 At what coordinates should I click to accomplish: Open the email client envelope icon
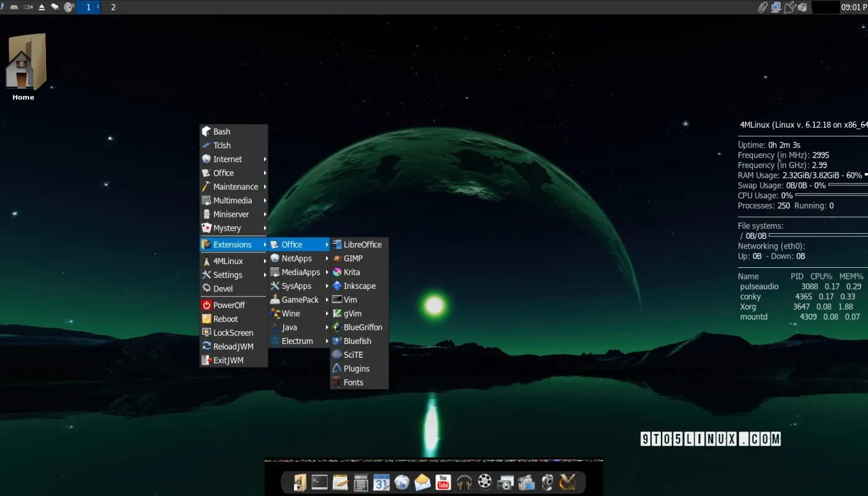tap(422, 482)
